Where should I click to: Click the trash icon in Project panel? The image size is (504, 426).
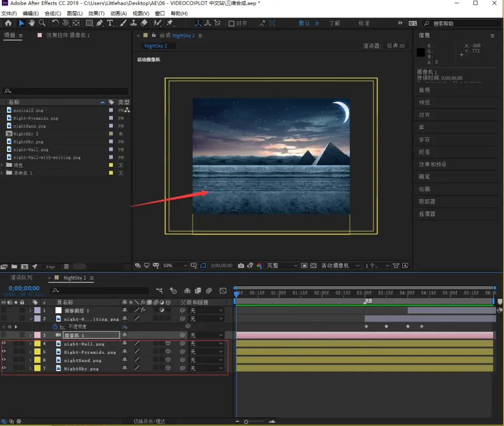click(66, 266)
